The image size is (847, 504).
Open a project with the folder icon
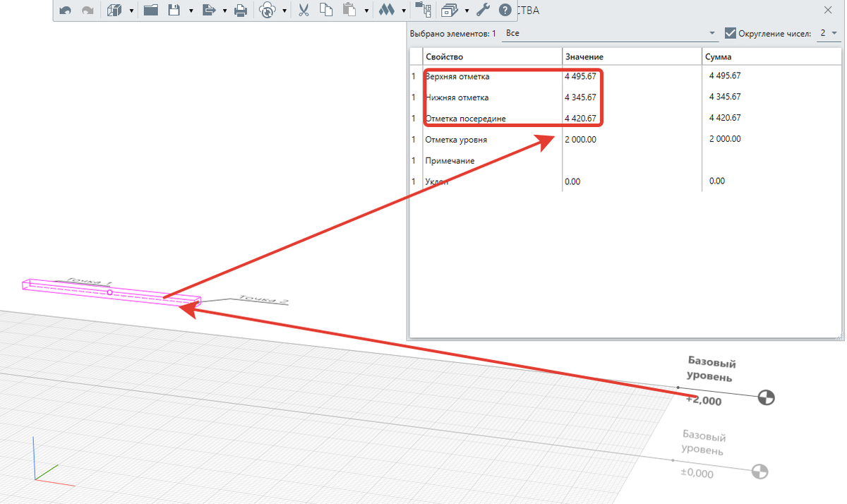(150, 11)
